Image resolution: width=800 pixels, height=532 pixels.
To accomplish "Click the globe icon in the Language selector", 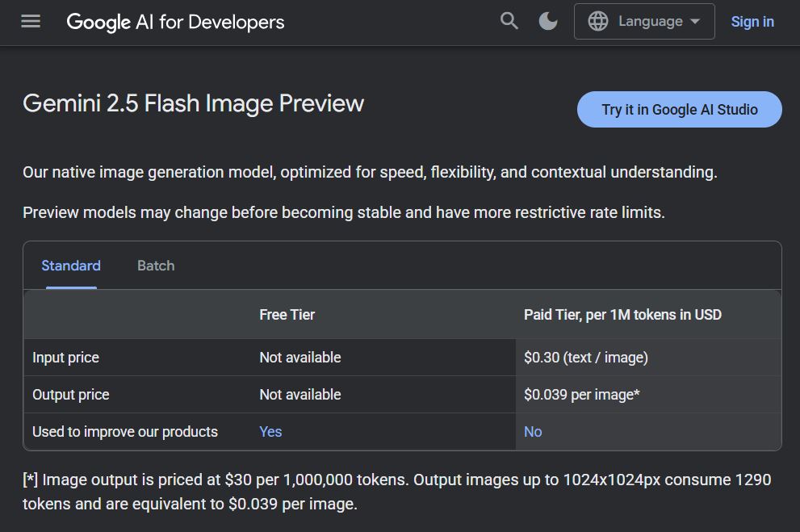I will click(x=598, y=21).
